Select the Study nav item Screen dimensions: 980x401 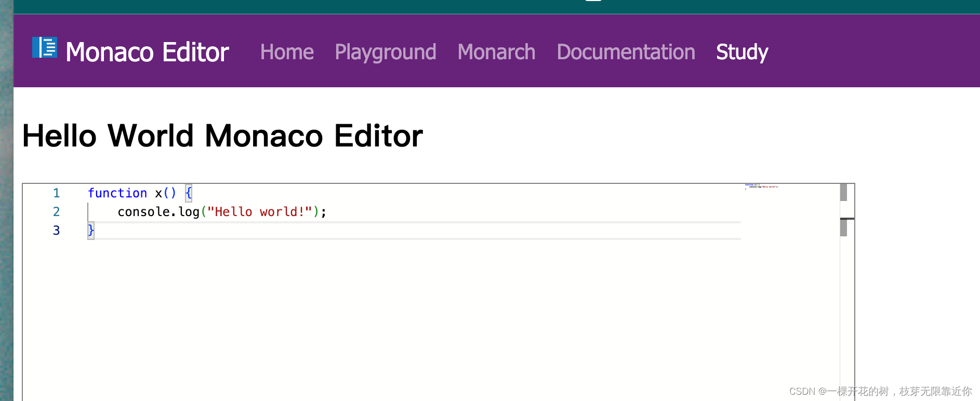(742, 52)
